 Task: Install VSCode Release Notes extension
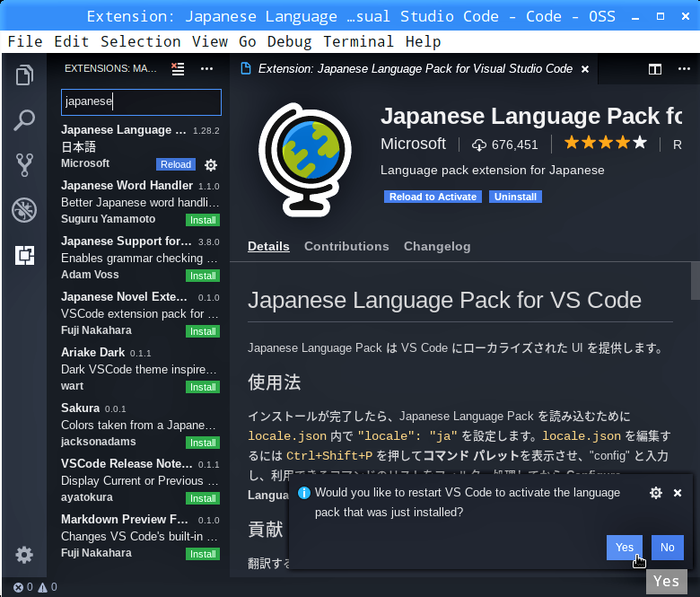click(203, 498)
